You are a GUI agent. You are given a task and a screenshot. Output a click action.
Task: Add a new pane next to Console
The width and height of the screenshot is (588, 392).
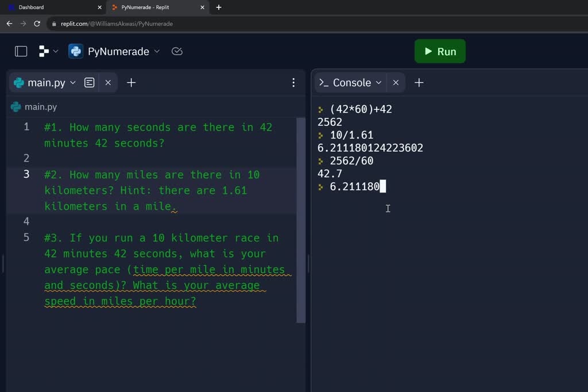click(419, 82)
